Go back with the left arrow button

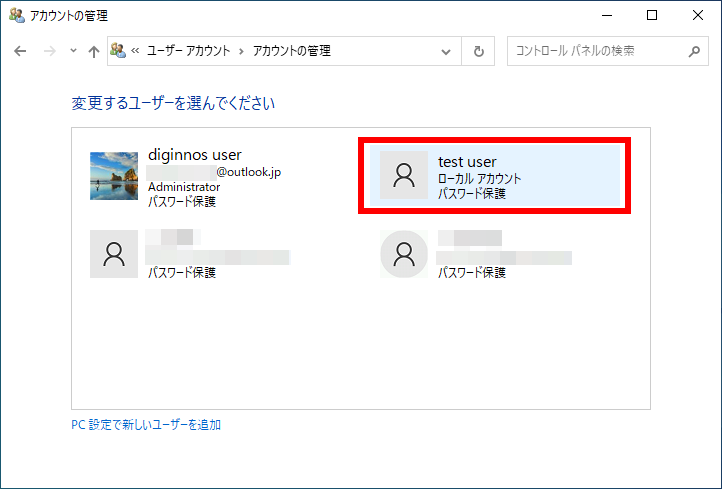20,51
